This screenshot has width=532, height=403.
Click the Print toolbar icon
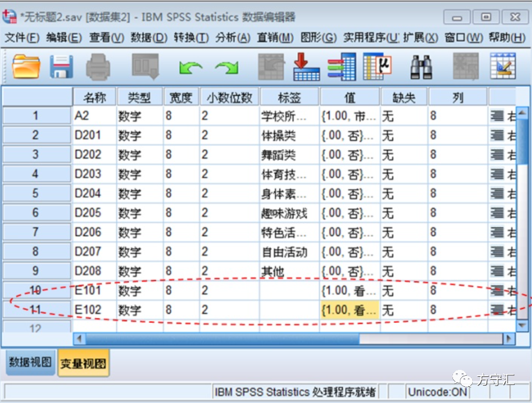[x=98, y=66]
